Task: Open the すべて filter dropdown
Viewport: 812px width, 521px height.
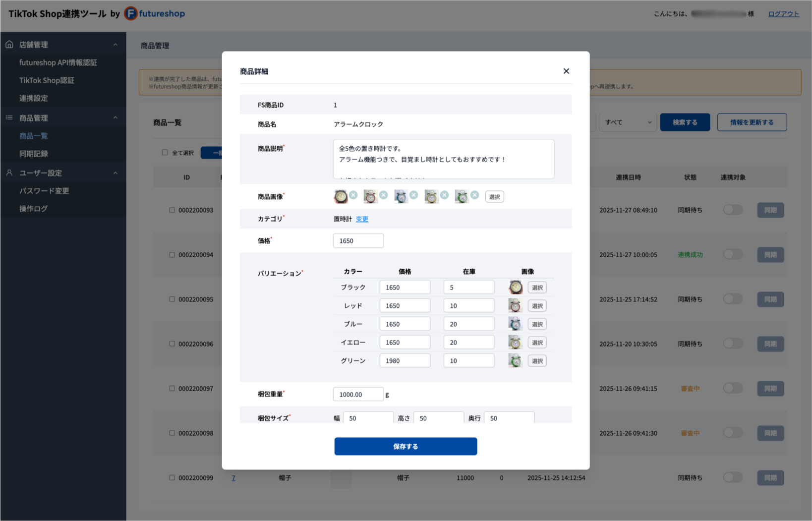Action: (x=627, y=122)
